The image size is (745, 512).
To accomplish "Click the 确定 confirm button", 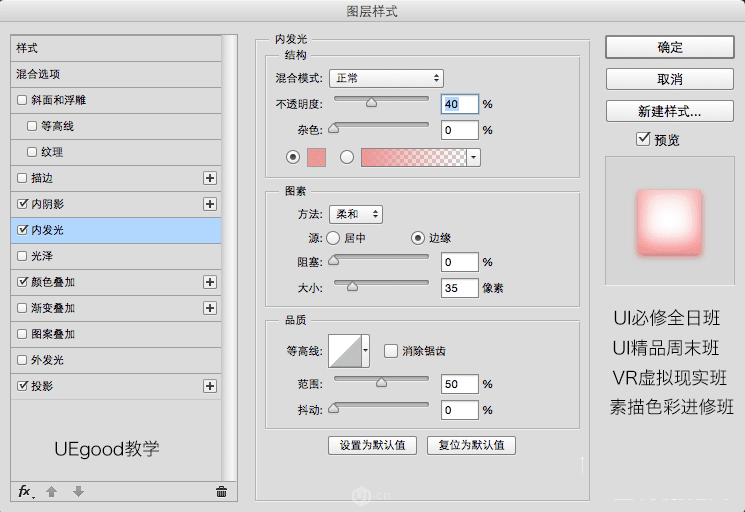I will [x=670, y=47].
